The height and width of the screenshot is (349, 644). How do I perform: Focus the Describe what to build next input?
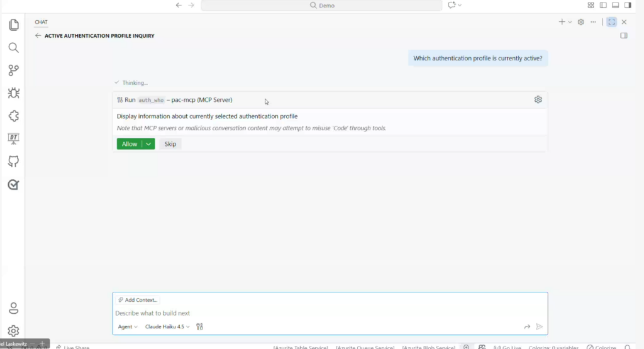[330, 313]
